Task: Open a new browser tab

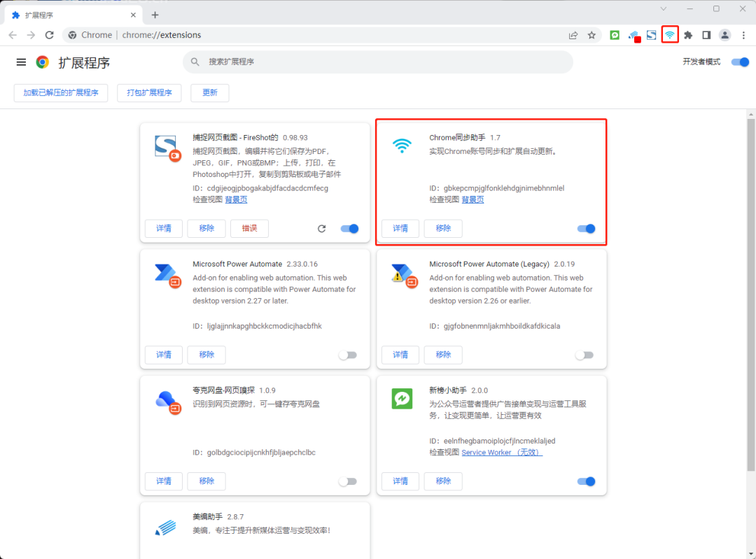Action: (155, 15)
